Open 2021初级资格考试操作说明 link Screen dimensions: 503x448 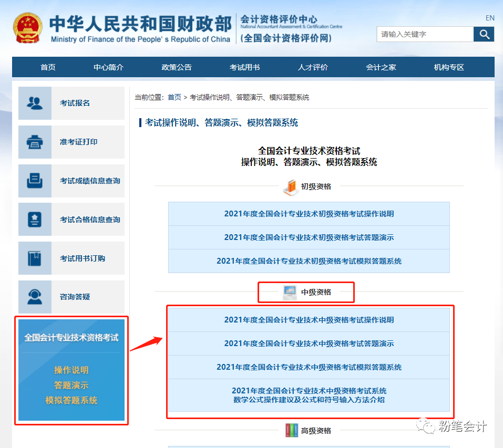tap(309, 214)
